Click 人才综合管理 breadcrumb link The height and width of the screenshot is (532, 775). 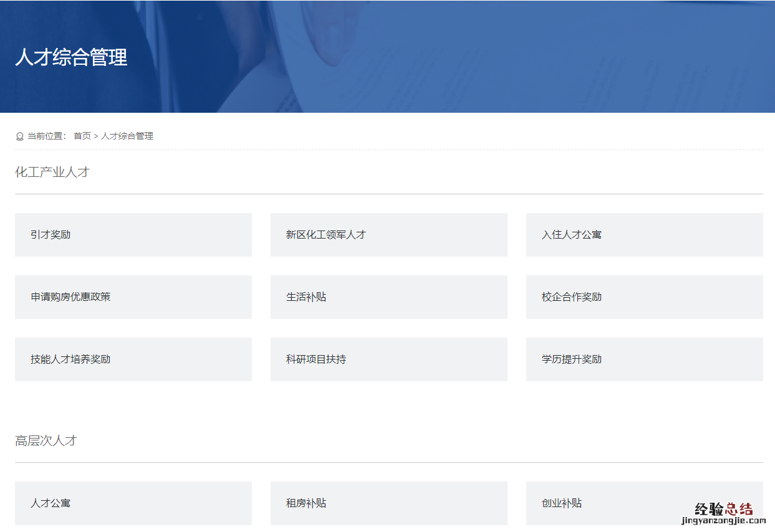click(127, 136)
